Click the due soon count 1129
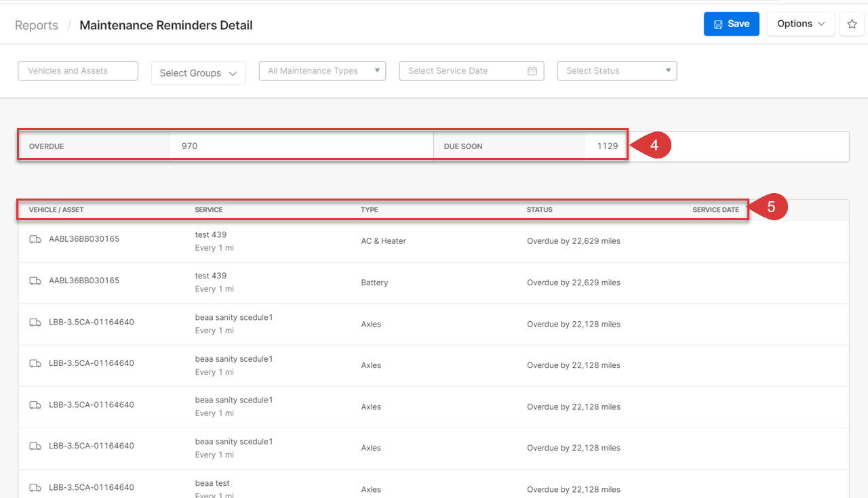868x498 pixels. tap(608, 146)
